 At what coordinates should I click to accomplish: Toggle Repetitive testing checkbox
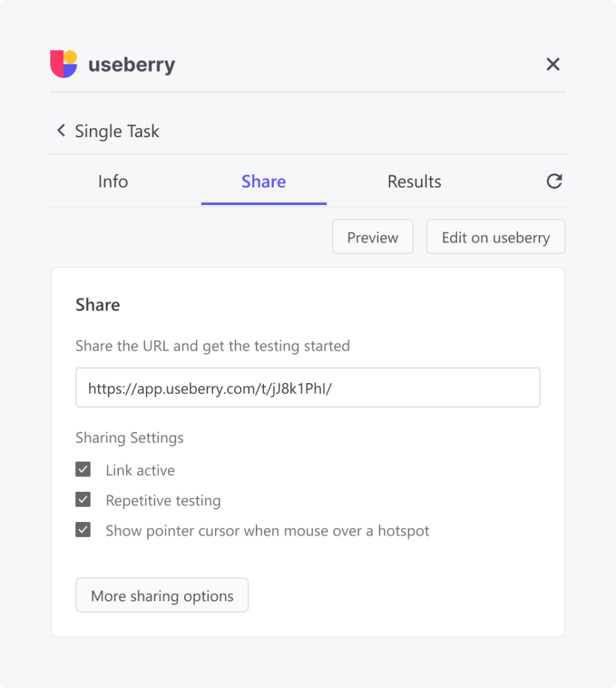tap(83, 499)
